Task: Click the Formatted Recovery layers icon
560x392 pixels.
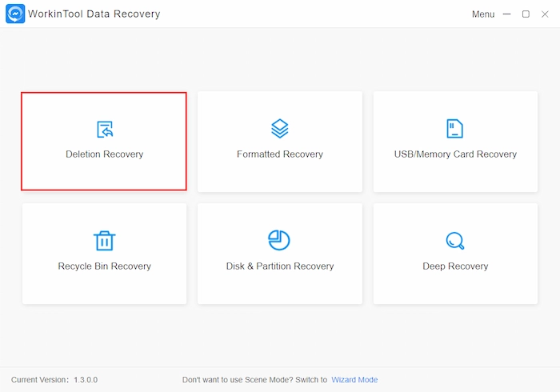Action: [x=280, y=129]
